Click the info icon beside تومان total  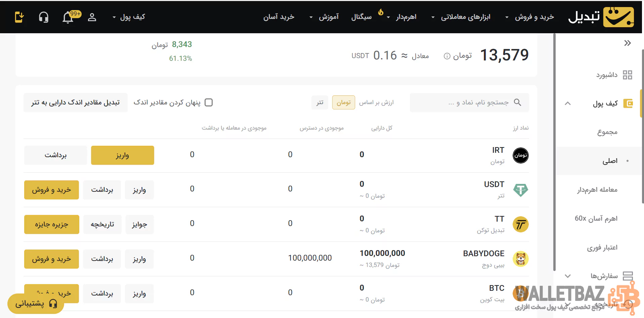(447, 56)
